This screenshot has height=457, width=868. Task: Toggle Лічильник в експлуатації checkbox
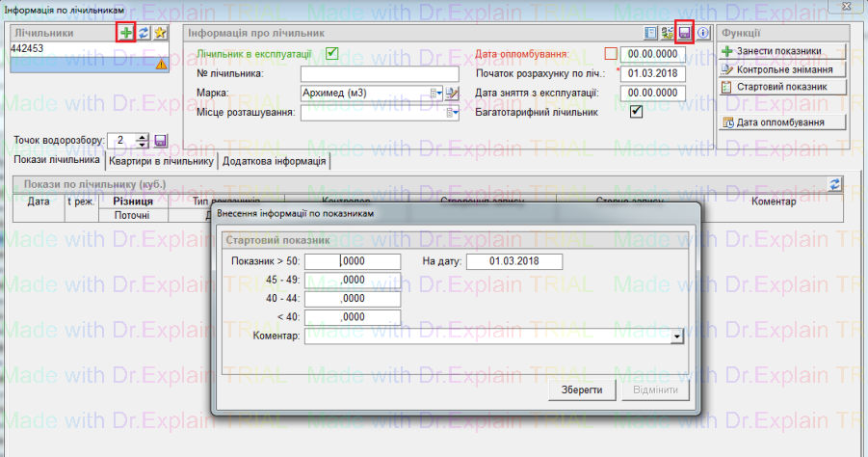pos(332,53)
